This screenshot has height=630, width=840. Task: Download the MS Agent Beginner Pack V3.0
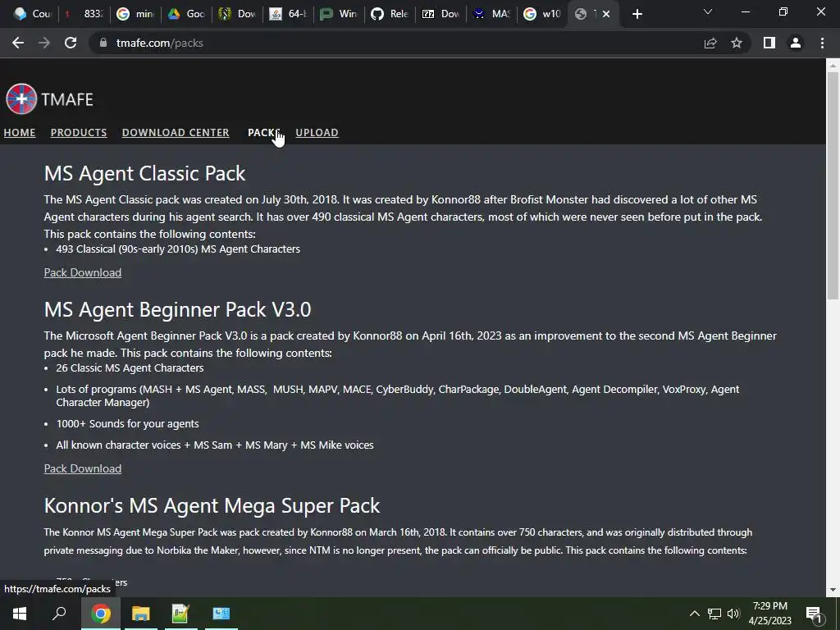(x=83, y=468)
